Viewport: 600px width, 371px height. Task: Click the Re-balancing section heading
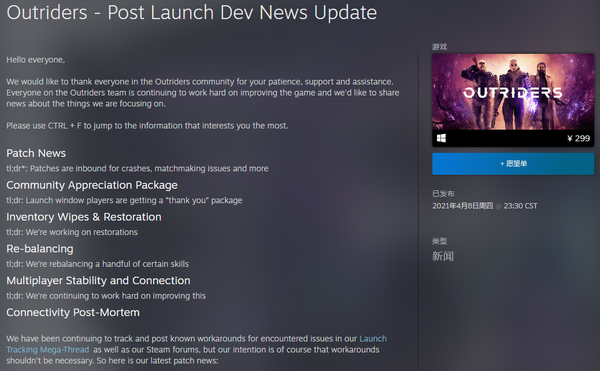(x=40, y=249)
